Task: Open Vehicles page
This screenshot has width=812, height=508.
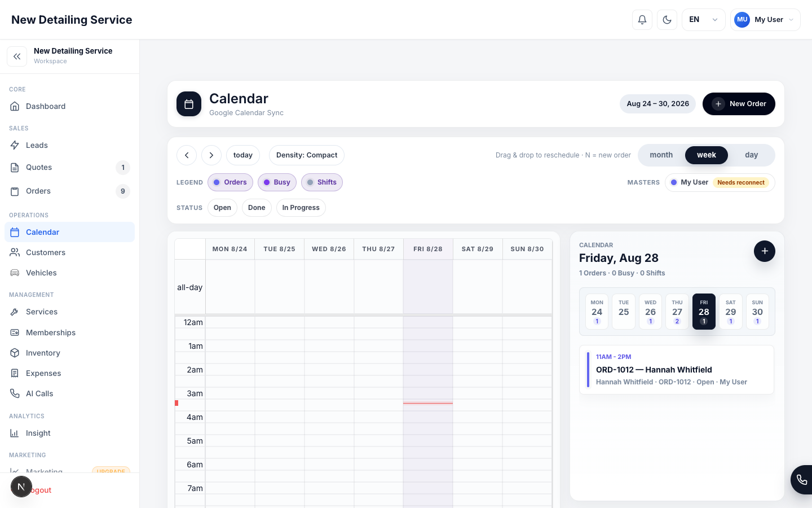Action: pyautogui.click(x=69, y=273)
